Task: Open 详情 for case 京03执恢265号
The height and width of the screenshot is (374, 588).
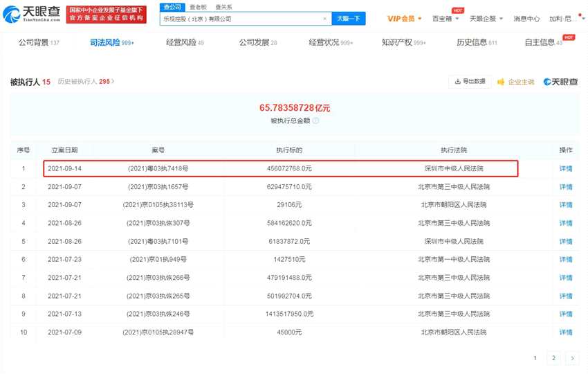Action: point(565,296)
